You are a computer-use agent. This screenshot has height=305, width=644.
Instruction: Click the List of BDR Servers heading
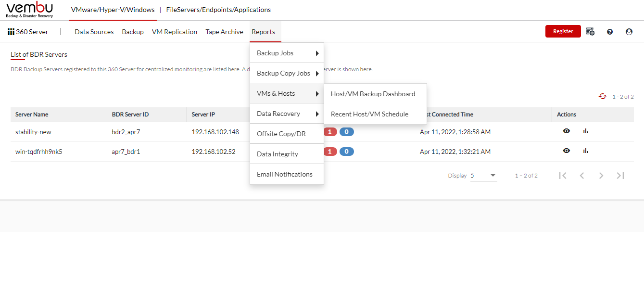39,54
